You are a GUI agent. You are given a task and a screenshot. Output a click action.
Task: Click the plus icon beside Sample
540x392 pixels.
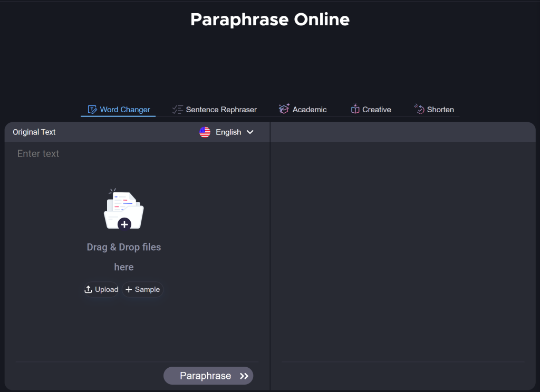[x=128, y=289]
